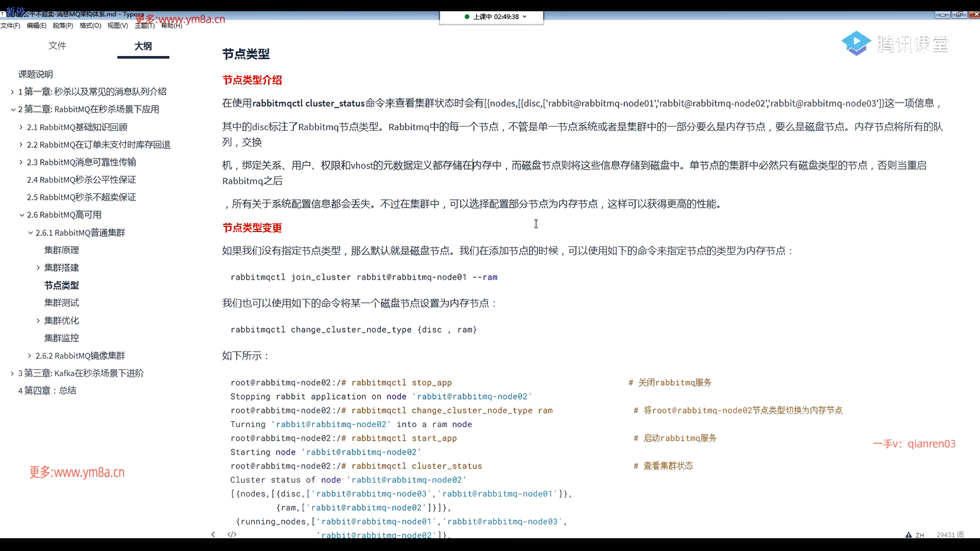
Task: Open the class timer dropdown arrow
Action: 525,16
